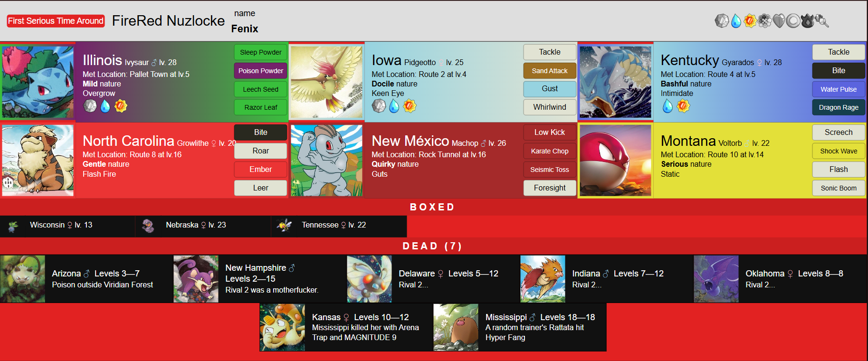Click the dead New Hampshire Rattata portrait
Screen dimensions: 868x361
point(196,279)
